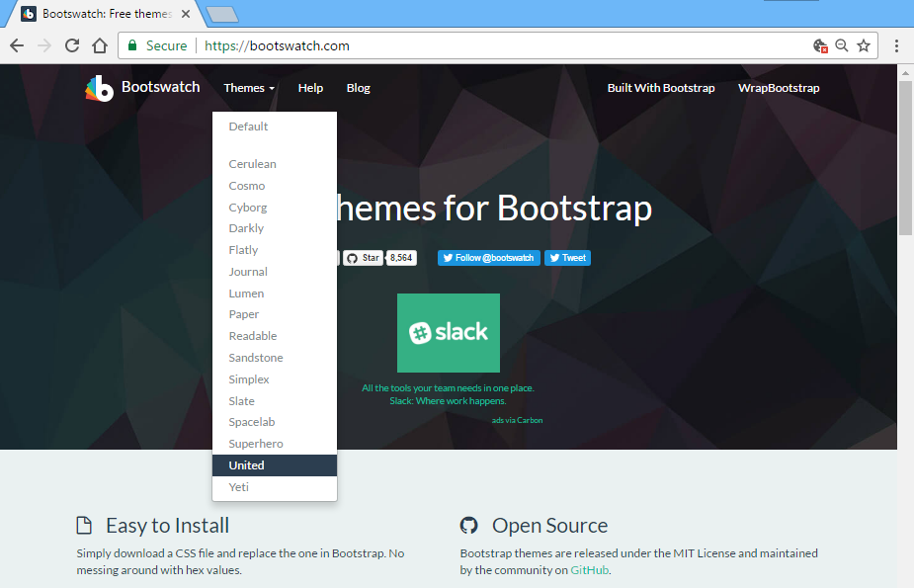
Task: Open the blocked cookies icon in address bar
Action: click(x=820, y=45)
